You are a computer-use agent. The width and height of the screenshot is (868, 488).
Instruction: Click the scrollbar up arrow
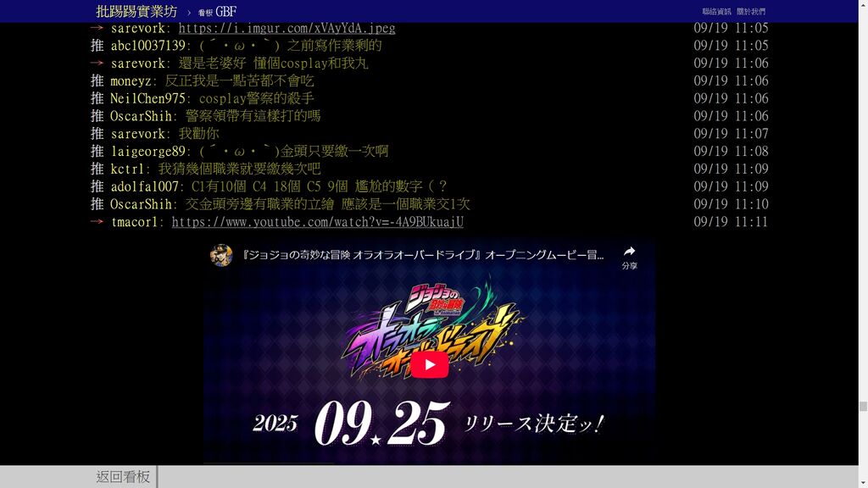[x=863, y=5]
